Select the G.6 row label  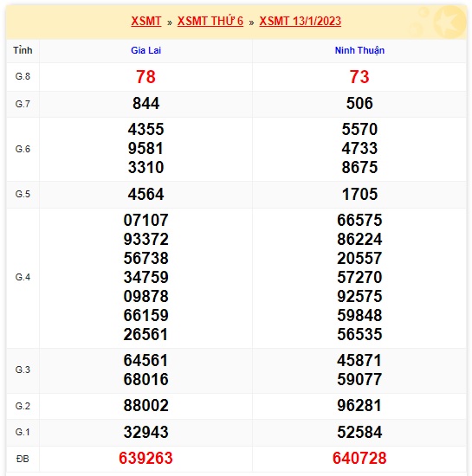click(x=23, y=149)
